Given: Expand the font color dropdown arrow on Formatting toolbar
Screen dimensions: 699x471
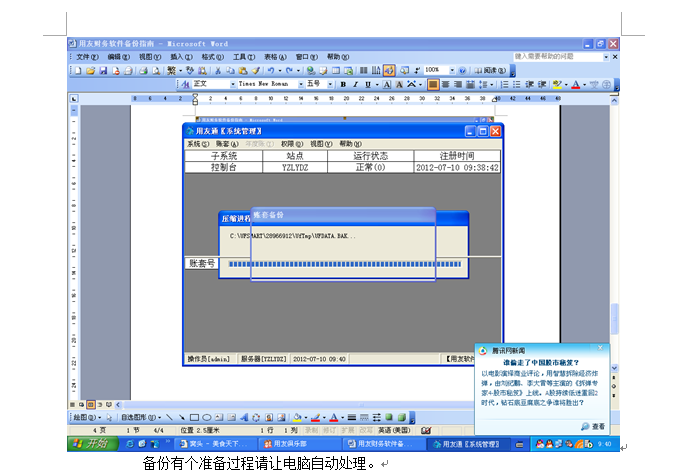Looking at the screenshot, I should pyautogui.click(x=584, y=84).
